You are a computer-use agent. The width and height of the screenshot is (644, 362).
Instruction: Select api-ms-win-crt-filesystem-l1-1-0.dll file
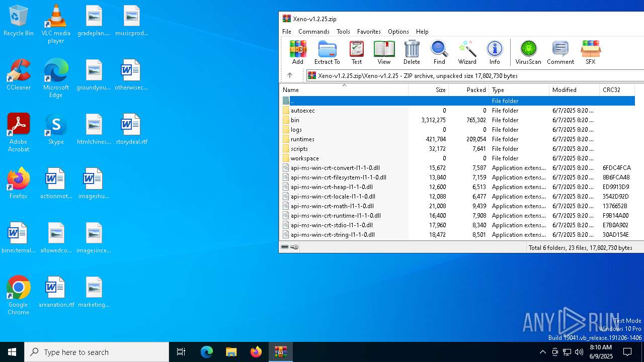pyautogui.click(x=457, y=177)
